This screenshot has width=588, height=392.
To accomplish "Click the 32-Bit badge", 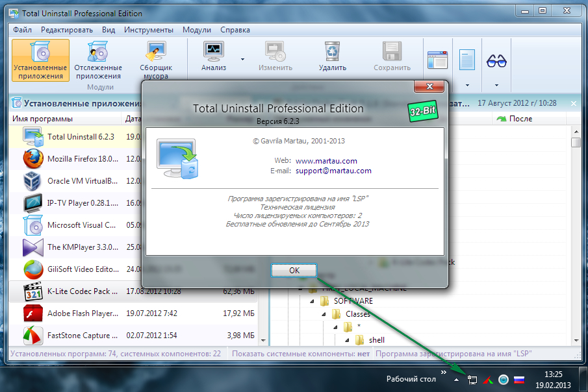I will tap(422, 111).
